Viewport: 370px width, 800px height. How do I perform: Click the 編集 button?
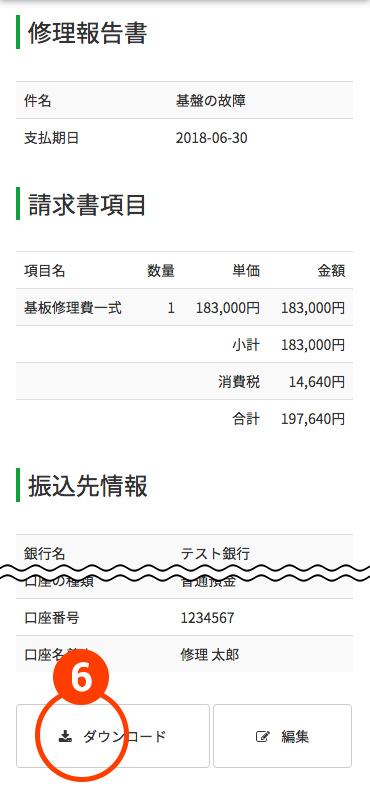click(x=282, y=736)
